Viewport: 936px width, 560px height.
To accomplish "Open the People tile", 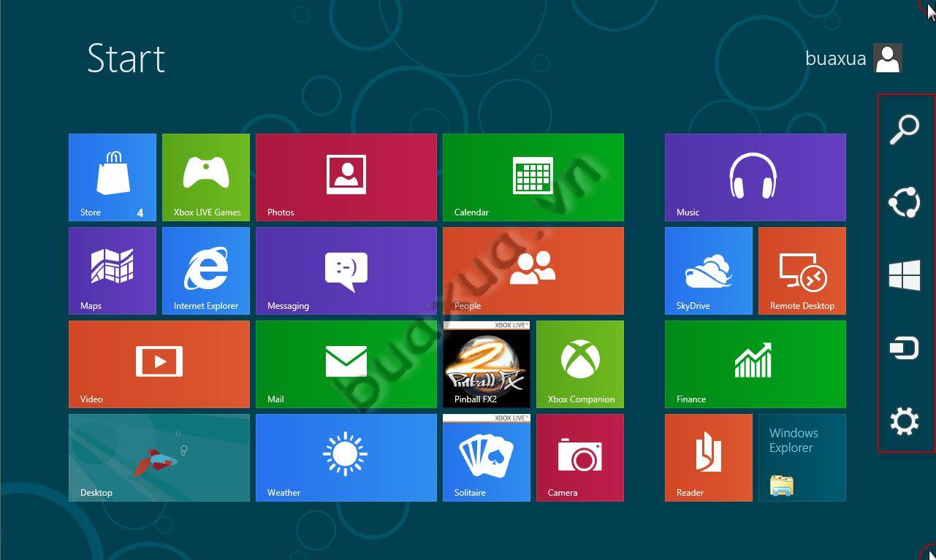I will click(533, 271).
